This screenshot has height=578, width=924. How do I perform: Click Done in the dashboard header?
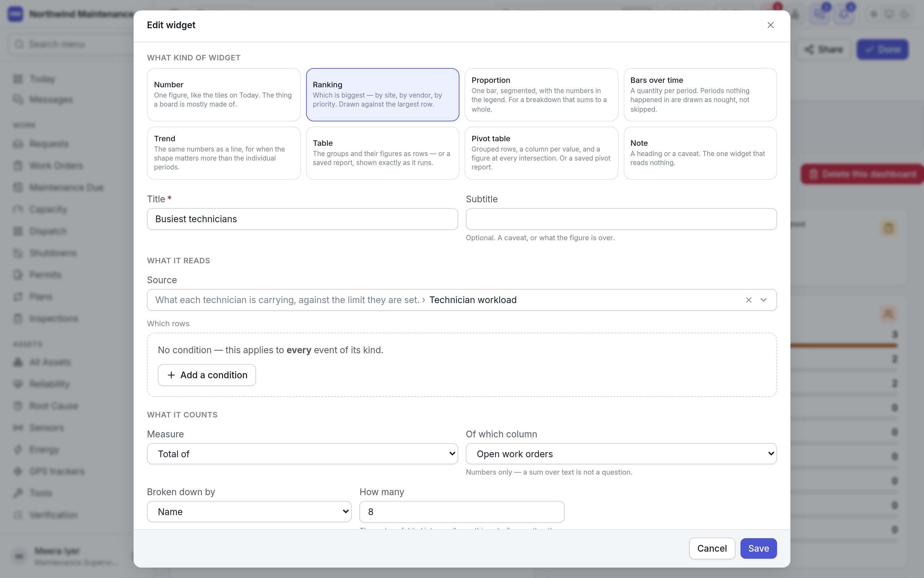tap(882, 49)
